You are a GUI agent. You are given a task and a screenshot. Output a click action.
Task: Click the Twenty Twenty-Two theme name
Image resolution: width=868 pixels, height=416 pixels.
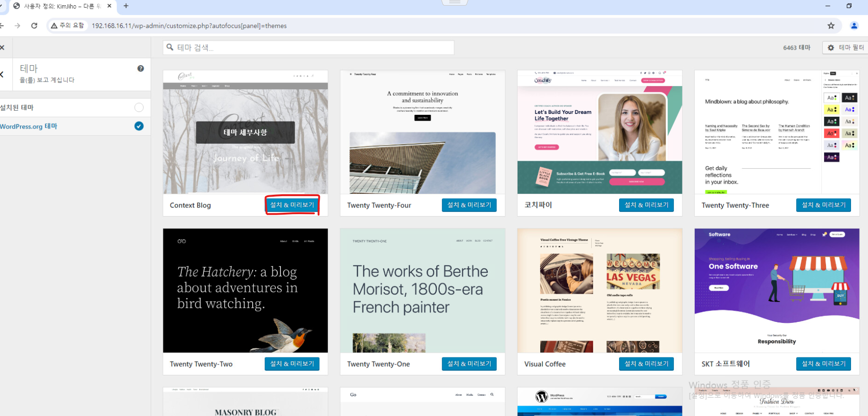tap(201, 364)
